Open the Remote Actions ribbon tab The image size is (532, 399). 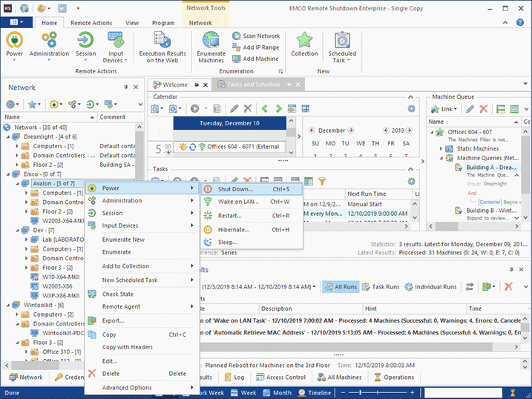[91, 23]
